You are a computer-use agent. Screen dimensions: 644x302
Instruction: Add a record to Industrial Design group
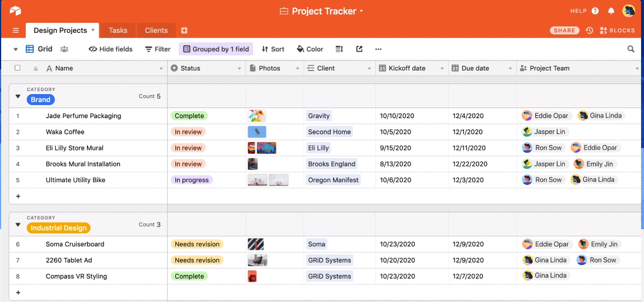18,293
